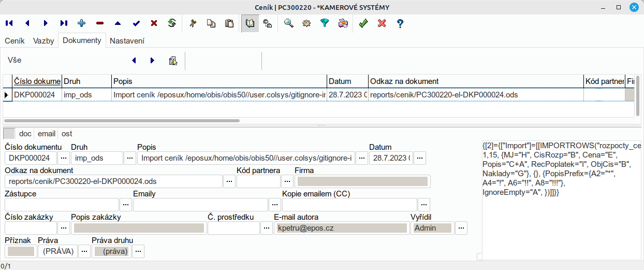Confirm with the green checkmark button
Screen dimensions: 644x270
[363, 23]
